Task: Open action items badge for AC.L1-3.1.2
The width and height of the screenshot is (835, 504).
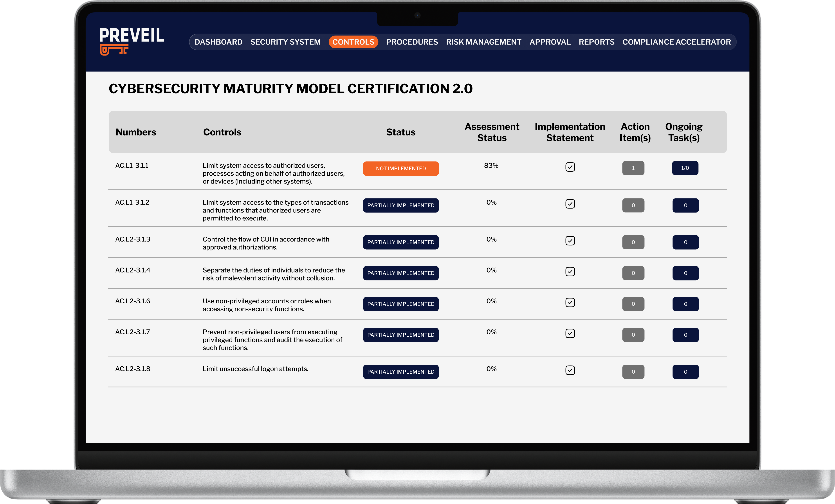Action: coord(633,205)
